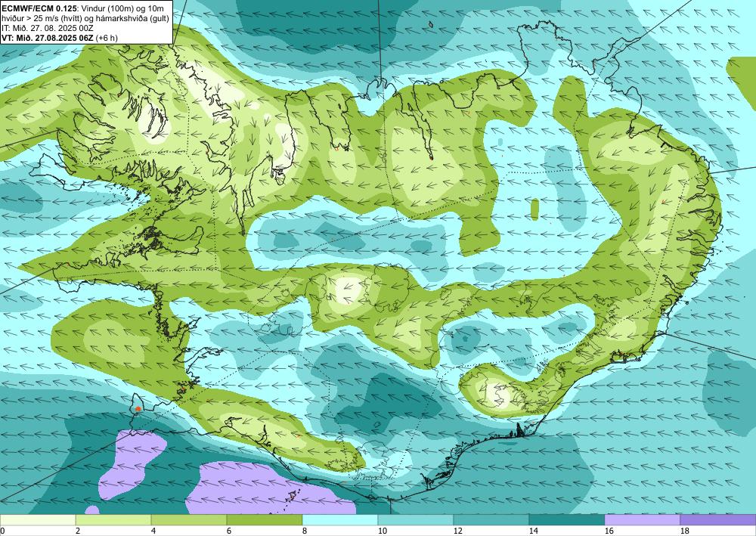Click the '10' label on the wind scale
This screenshot has height=536, width=756.
point(383,531)
